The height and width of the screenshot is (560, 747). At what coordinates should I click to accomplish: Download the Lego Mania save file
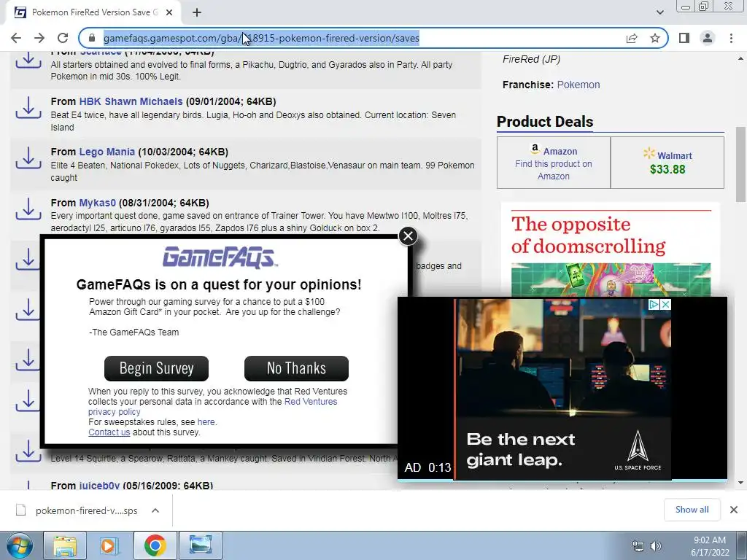coord(28,158)
